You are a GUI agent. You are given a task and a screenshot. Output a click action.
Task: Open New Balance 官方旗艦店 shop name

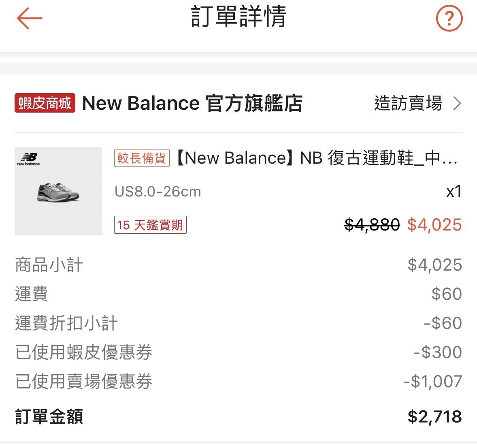click(x=192, y=103)
